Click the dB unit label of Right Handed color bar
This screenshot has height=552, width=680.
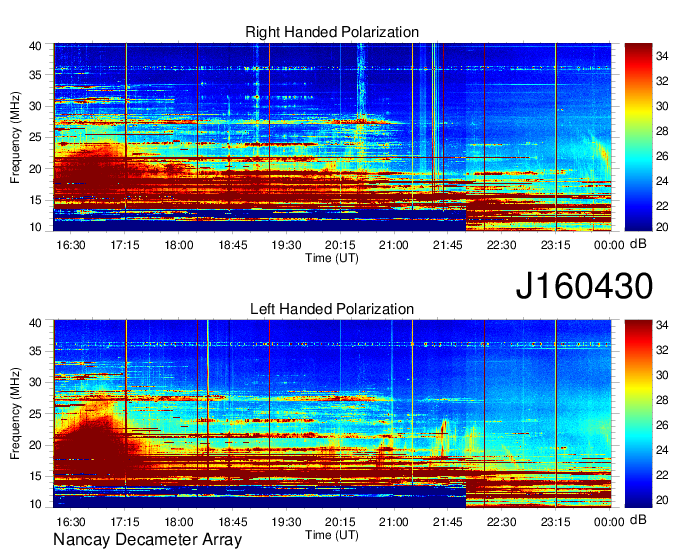638,244
